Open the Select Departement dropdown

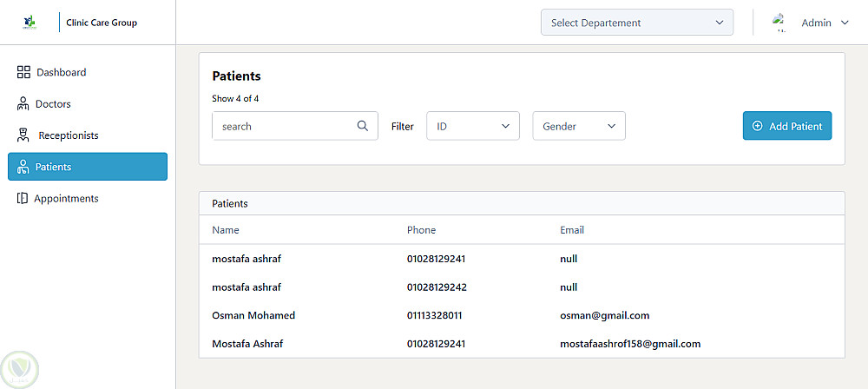[x=636, y=23]
